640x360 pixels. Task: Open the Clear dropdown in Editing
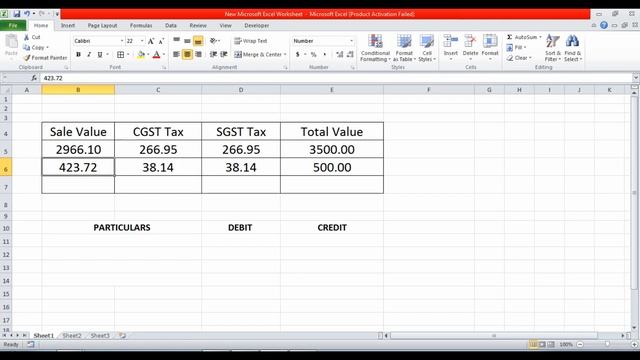[519, 58]
